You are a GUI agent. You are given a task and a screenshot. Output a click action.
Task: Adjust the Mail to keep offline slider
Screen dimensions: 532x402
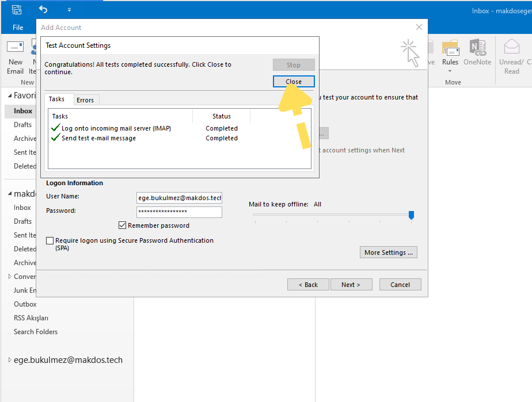411,215
